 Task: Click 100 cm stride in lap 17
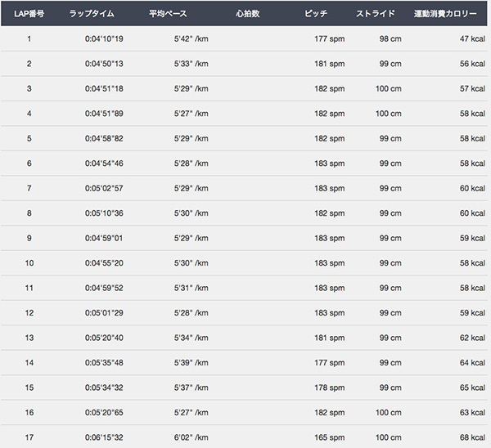coord(388,437)
